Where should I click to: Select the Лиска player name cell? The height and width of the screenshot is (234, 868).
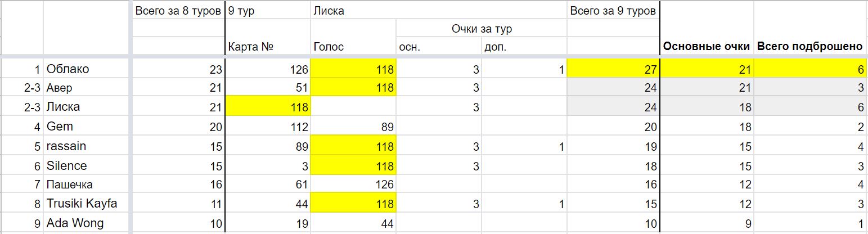(87, 107)
